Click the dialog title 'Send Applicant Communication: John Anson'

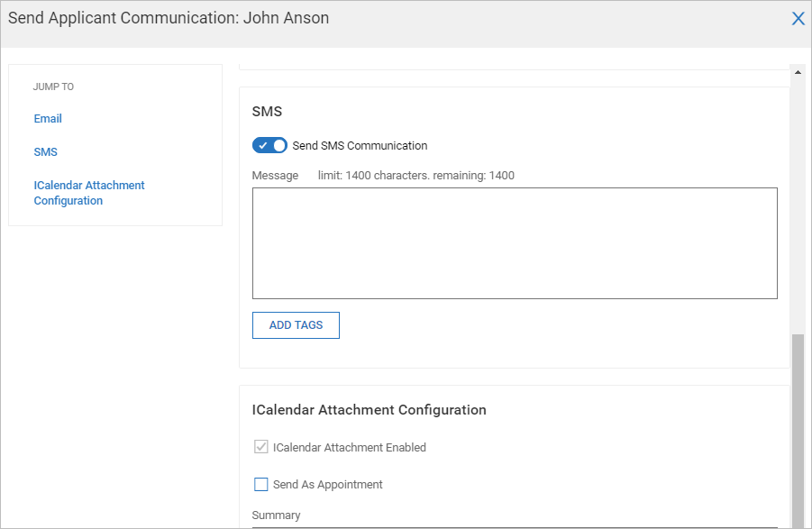point(169,18)
